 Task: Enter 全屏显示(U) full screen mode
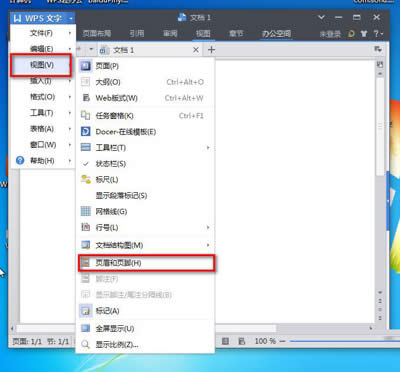click(145, 329)
